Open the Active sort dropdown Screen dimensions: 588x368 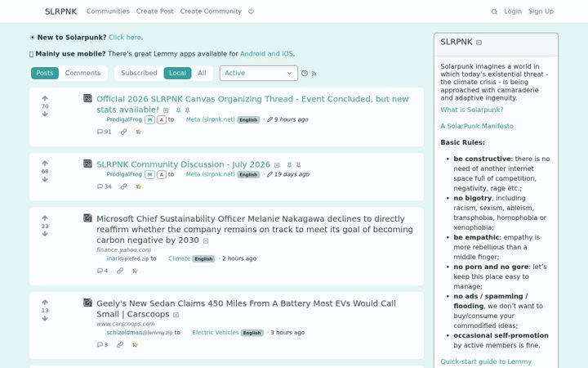coord(259,74)
